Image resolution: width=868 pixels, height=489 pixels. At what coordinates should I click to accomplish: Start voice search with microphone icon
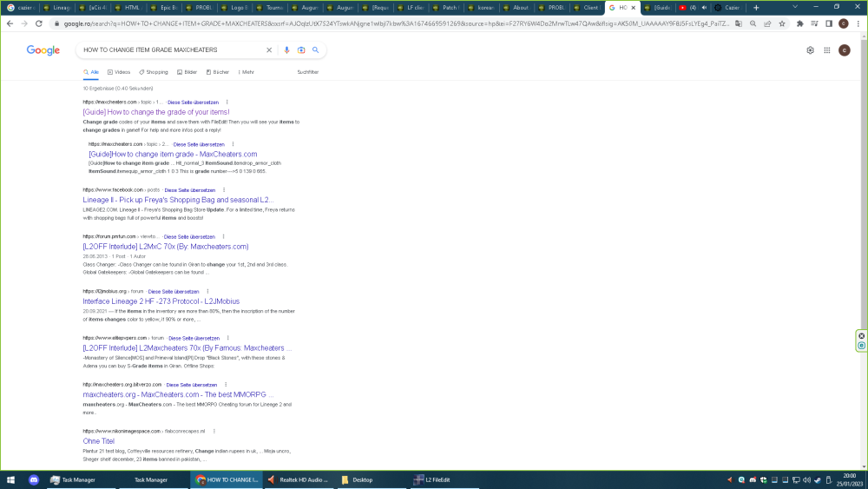click(286, 50)
